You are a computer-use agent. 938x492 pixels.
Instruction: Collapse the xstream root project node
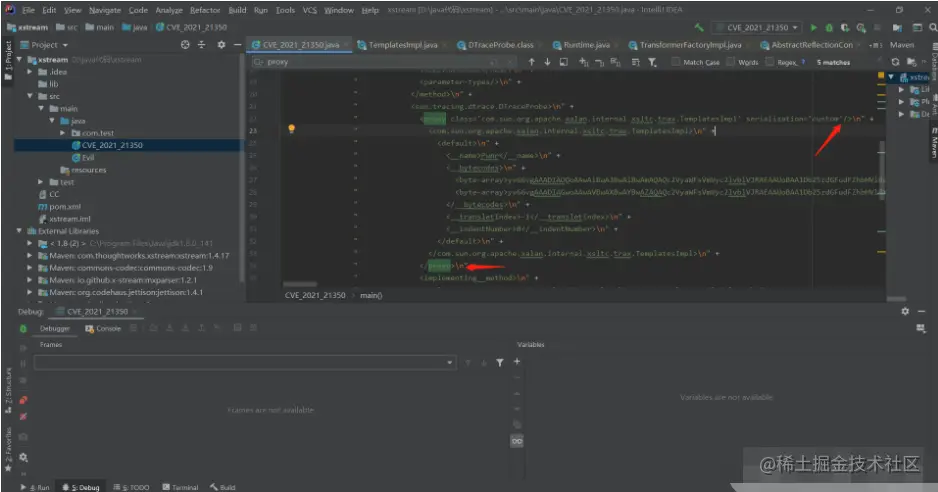coord(19,60)
